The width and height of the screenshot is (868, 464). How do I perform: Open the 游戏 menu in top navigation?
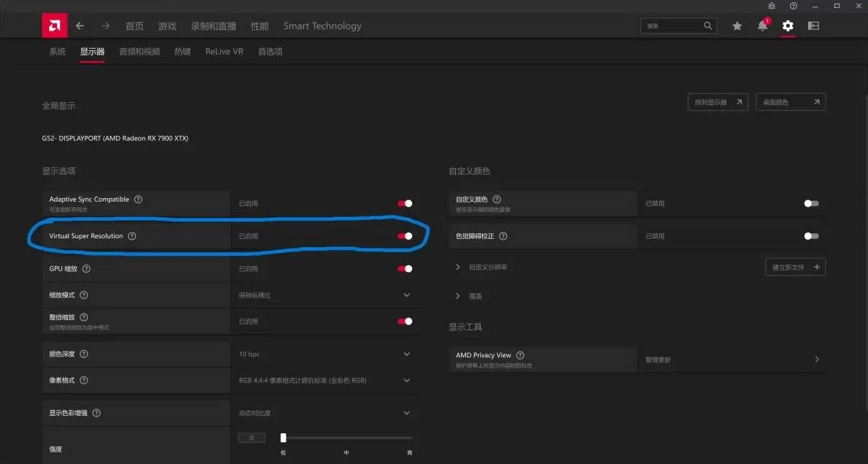coord(167,26)
